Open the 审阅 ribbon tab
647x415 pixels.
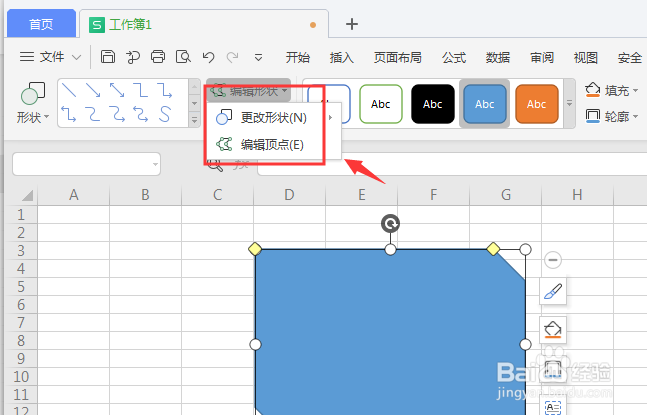542,57
